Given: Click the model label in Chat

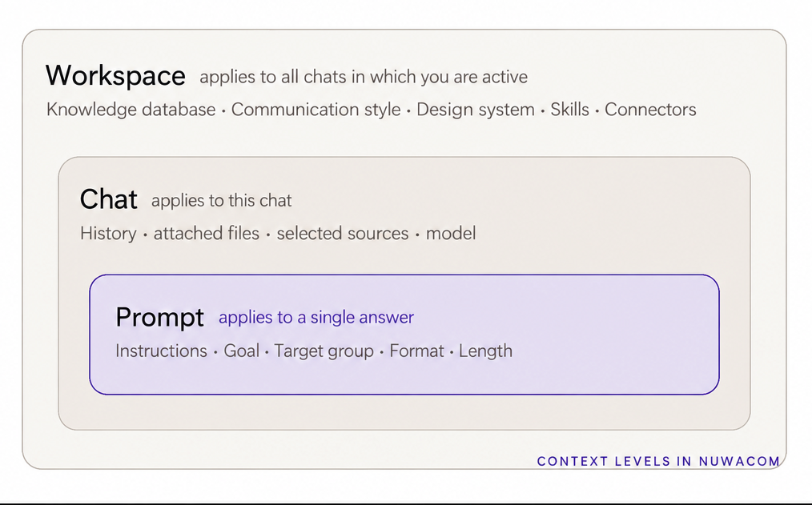Looking at the screenshot, I should click(x=451, y=234).
